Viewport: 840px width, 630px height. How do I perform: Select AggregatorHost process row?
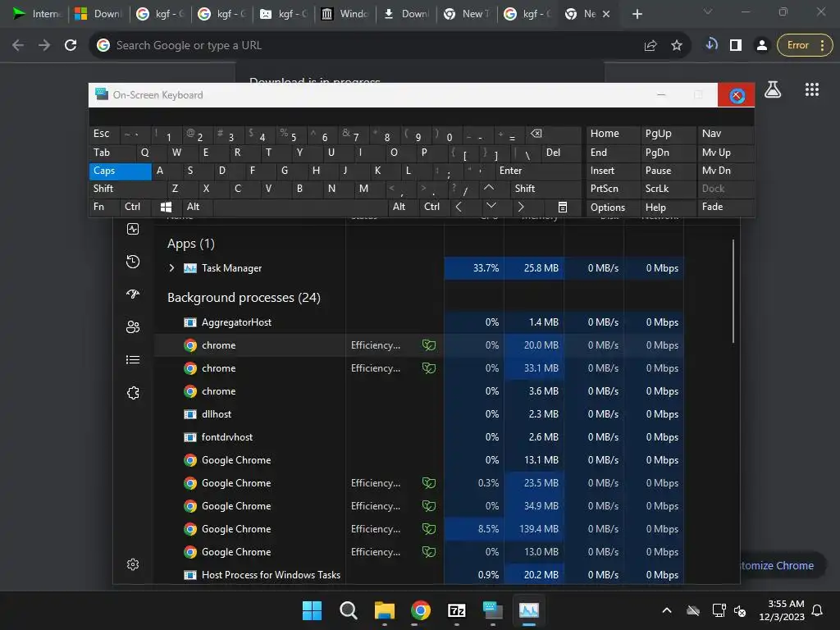(x=418, y=322)
